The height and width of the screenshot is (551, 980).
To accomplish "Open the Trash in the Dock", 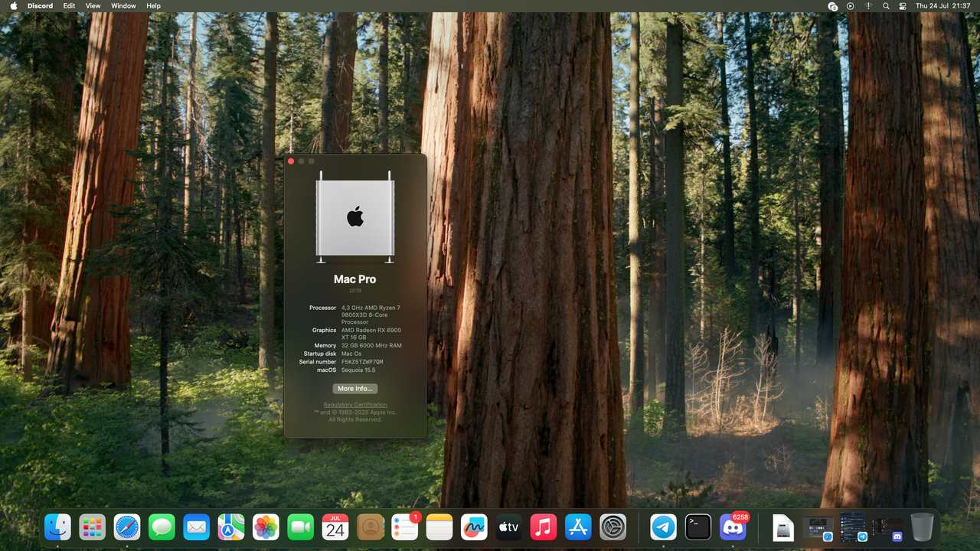I will [x=922, y=527].
